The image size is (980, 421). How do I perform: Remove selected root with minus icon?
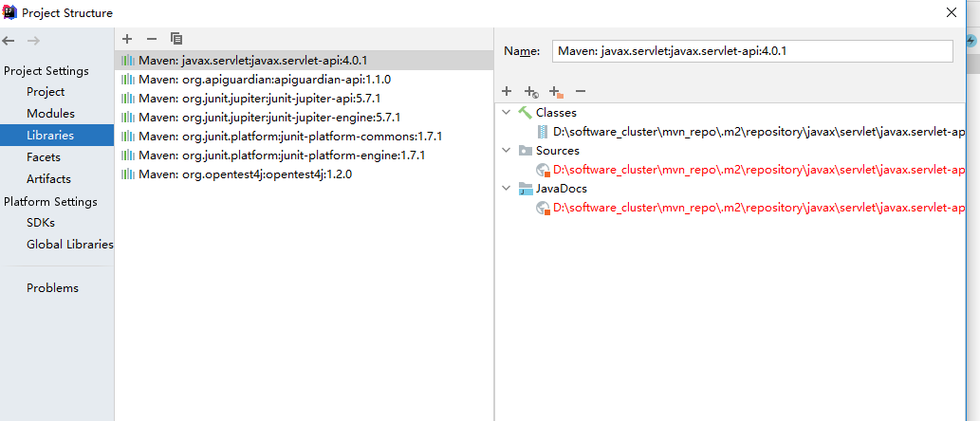tap(581, 91)
